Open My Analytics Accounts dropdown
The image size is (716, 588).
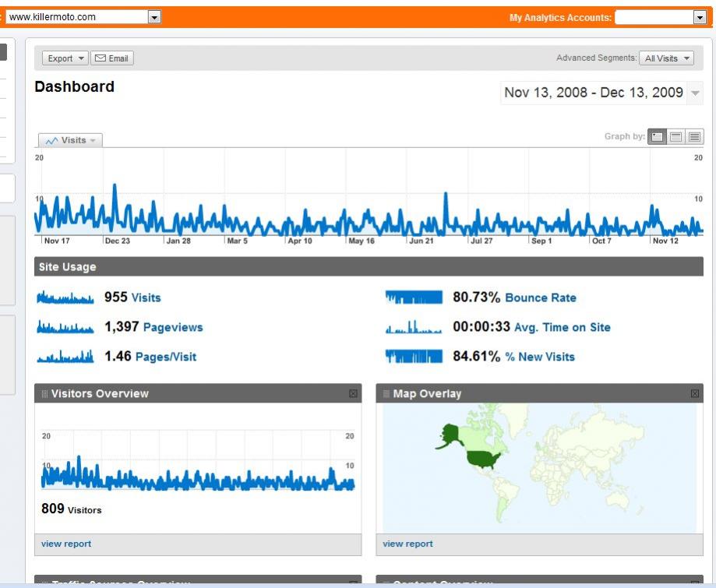(700, 17)
